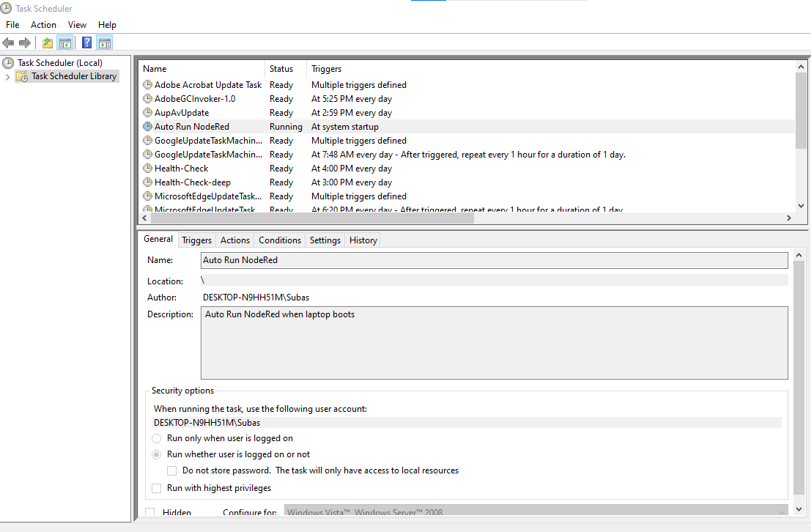Click the Task Scheduler (Local) clock icon
Screen dimensions: 811x532
pyautogui.click(x=8, y=63)
